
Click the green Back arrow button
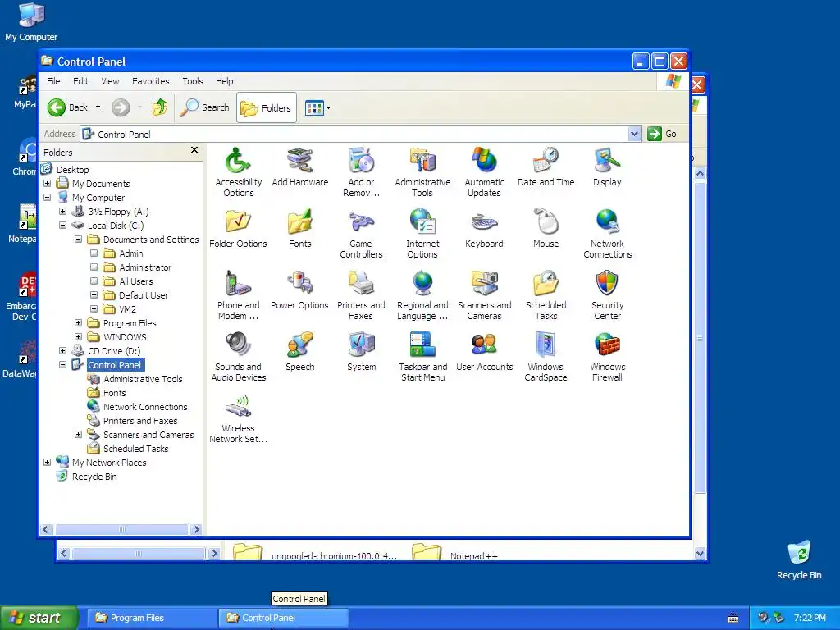(x=57, y=107)
